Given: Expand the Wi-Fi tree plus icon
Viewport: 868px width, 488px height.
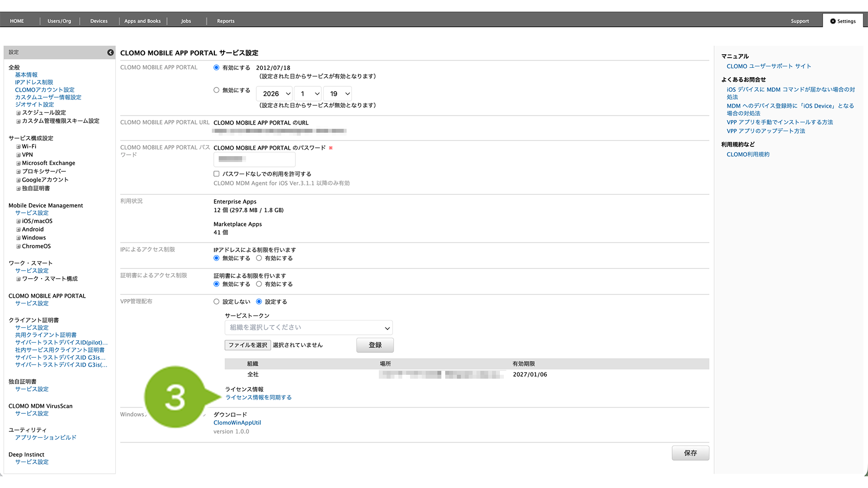Looking at the screenshot, I should pos(19,147).
